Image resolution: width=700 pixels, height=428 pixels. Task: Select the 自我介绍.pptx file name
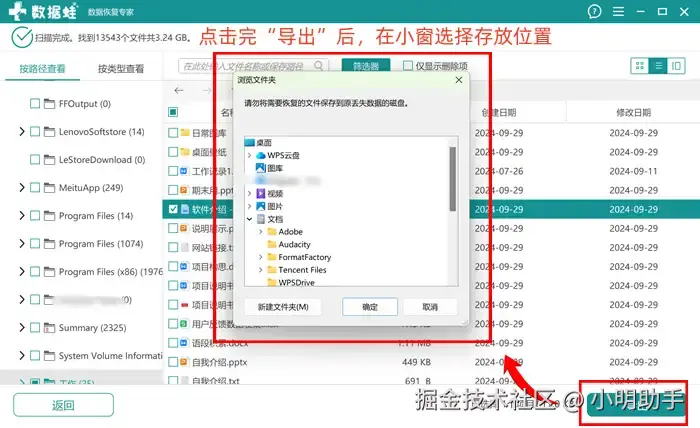point(219,362)
